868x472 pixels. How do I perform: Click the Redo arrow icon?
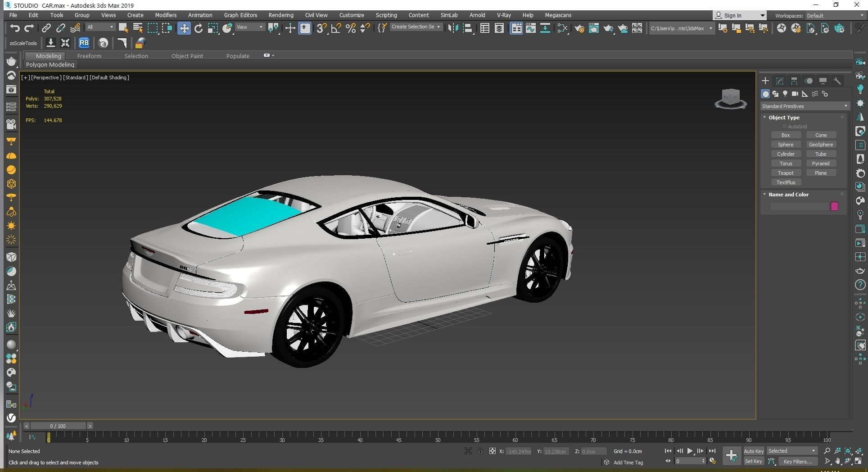(29, 28)
